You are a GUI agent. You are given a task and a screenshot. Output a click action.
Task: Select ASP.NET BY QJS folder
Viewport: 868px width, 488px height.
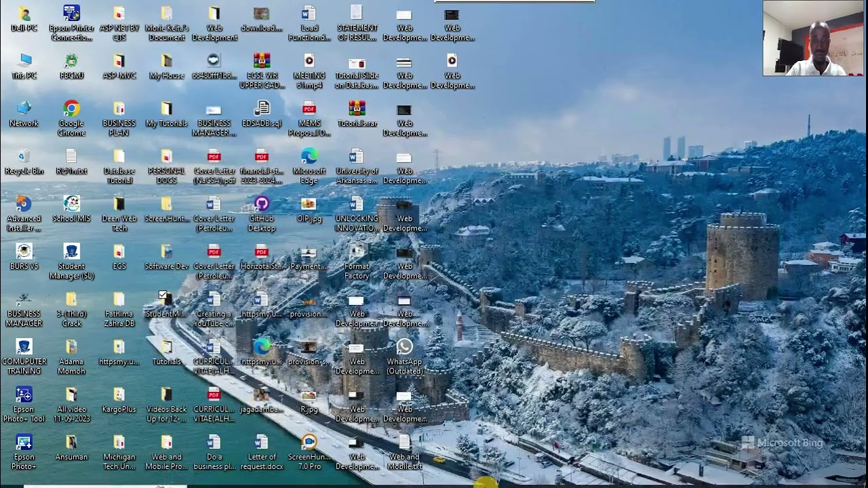[119, 24]
